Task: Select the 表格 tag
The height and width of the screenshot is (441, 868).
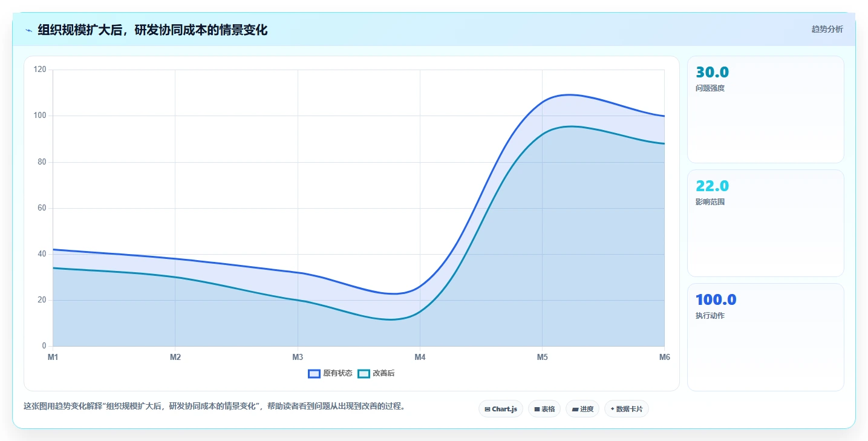Action: [x=544, y=409]
